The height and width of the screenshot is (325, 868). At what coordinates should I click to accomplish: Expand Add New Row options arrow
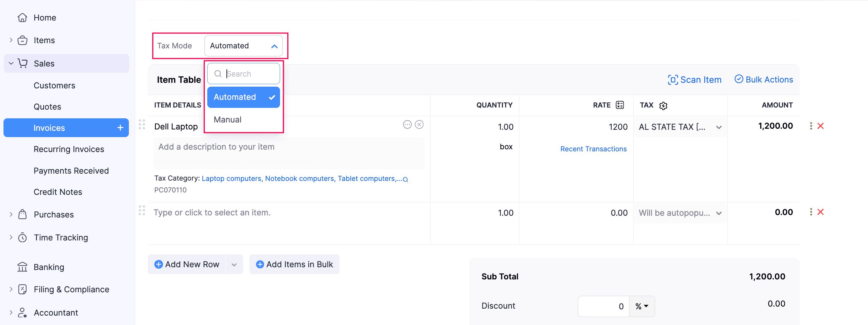tap(234, 264)
